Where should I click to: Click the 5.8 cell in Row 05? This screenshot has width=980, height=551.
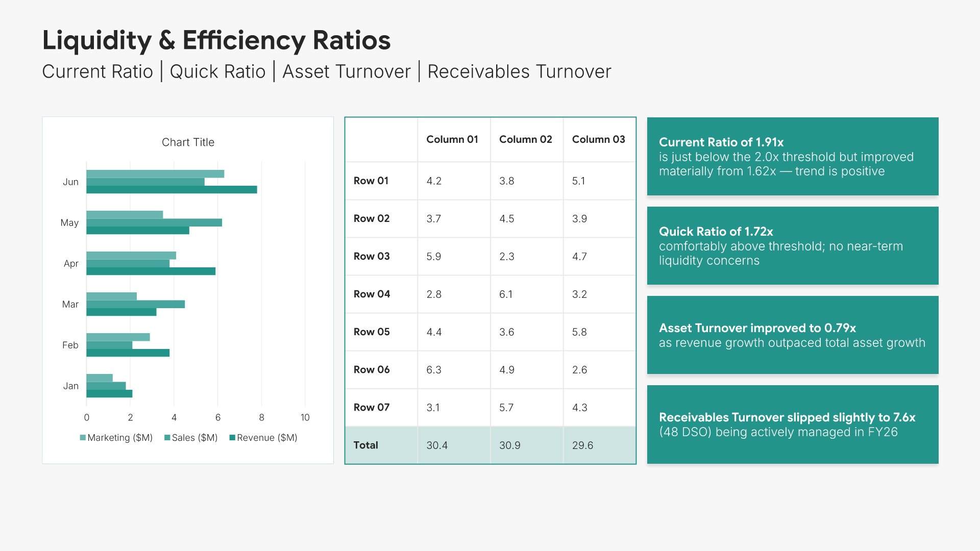coord(579,332)
